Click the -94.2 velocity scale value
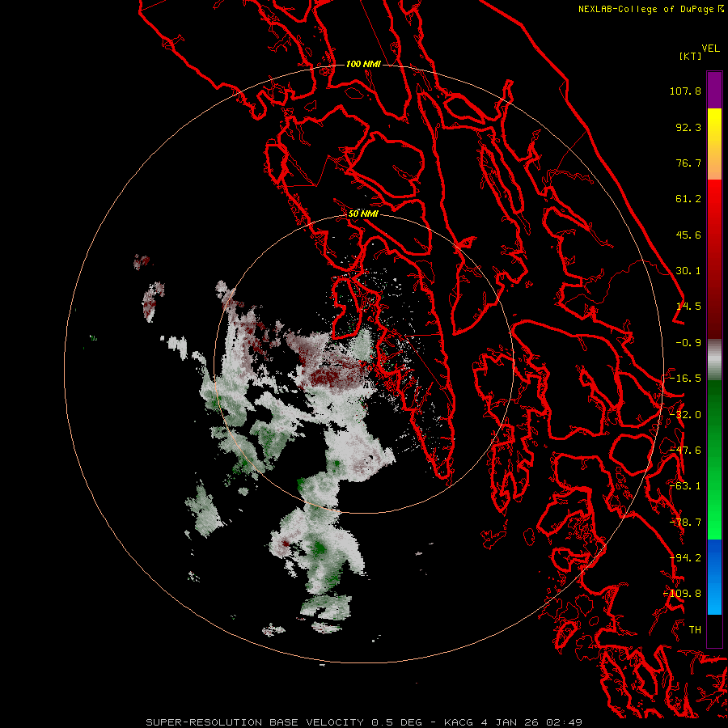728x728 pixels. coord(685,558)
